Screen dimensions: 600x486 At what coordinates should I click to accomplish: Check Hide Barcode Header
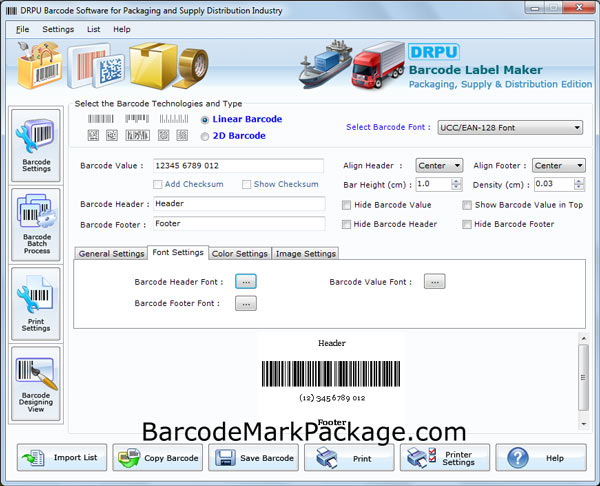346,224
